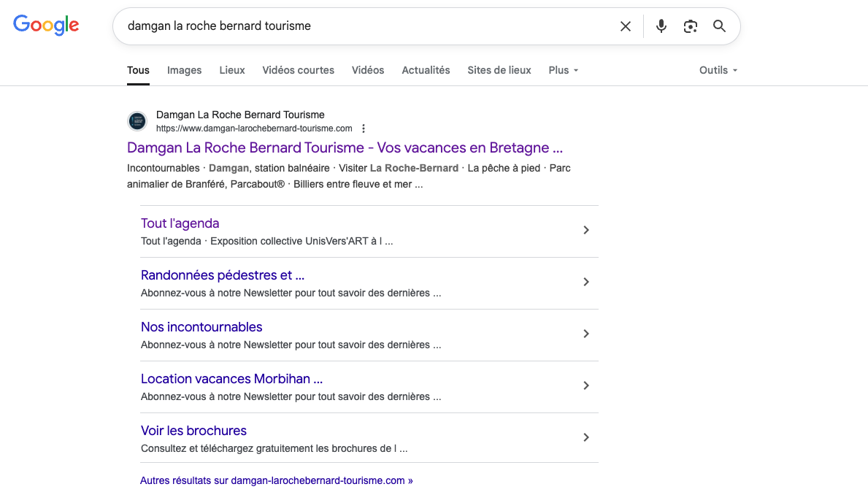
Task: Select the Vidéos courtes tab
Action: click(298, 70)
